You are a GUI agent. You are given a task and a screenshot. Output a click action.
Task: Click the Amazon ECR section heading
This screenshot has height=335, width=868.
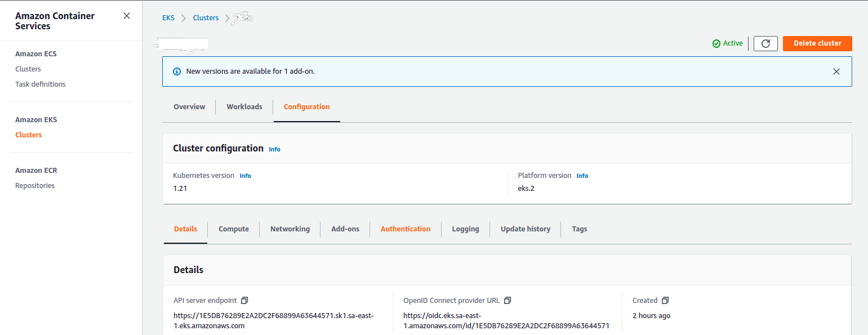pyautogui.click(x=36, y=171)
